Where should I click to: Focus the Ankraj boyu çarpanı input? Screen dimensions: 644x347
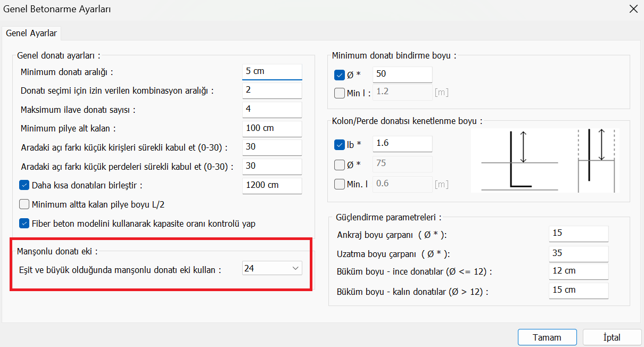(578, 233)
